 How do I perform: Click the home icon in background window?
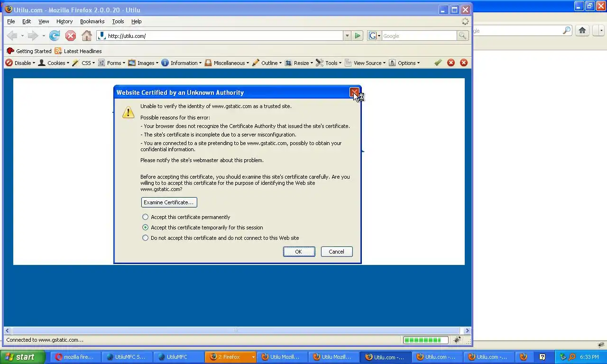582,30
